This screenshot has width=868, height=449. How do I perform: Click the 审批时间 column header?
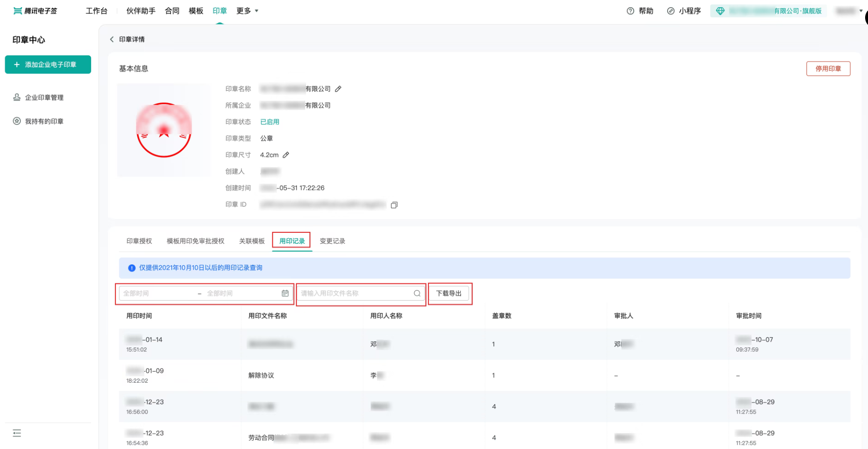749,316
